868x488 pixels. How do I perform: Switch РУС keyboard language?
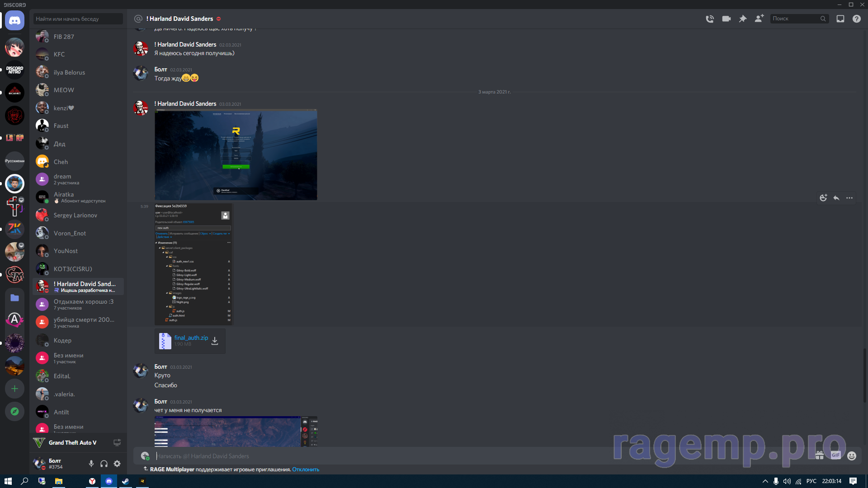[811, 481]
